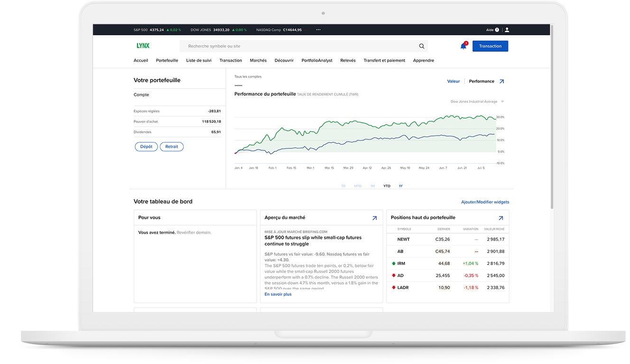The height and width of the screenshot is (364, 630).
Task: Open the Marchés menu
Action: (258, 61)
